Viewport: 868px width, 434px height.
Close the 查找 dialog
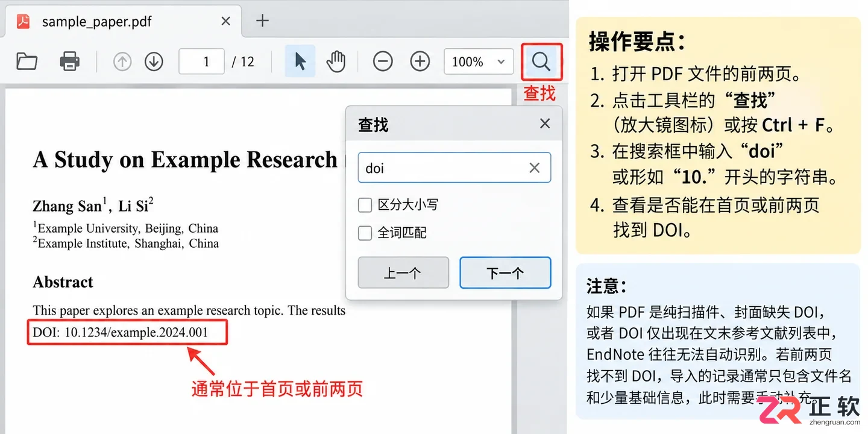pos(545,124)
